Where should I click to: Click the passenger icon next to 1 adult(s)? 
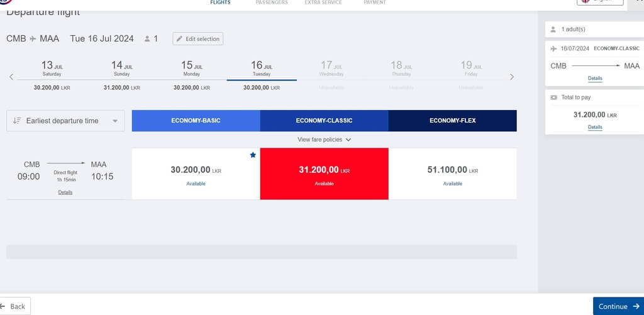click(x=553, y=29)
